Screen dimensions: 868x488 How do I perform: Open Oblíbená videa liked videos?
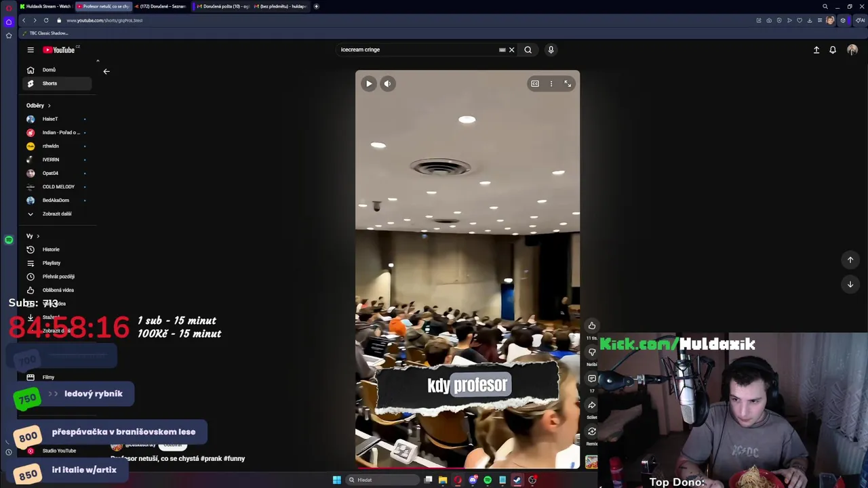pyautogui.click(x=57, y=290)
